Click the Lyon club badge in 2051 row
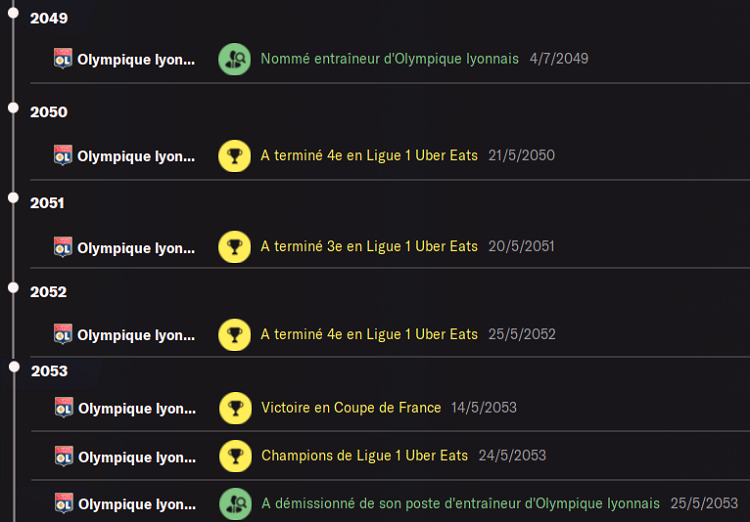 tap(64, 247)
